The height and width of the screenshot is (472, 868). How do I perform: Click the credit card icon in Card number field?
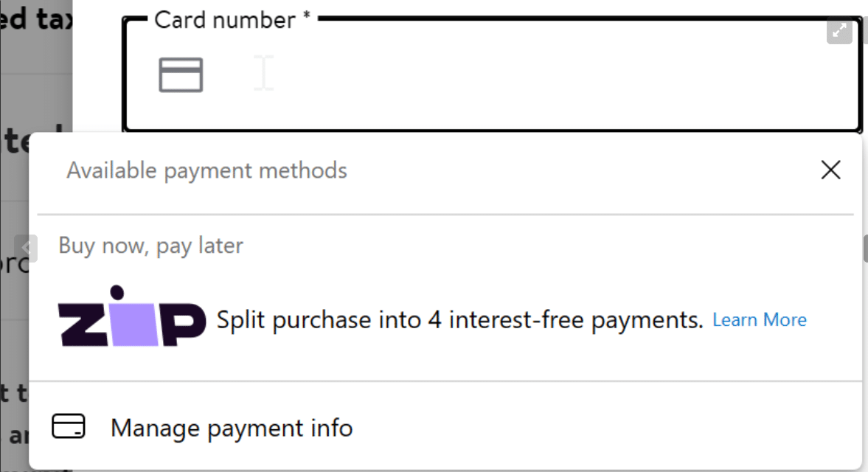[x=181, y=74]
